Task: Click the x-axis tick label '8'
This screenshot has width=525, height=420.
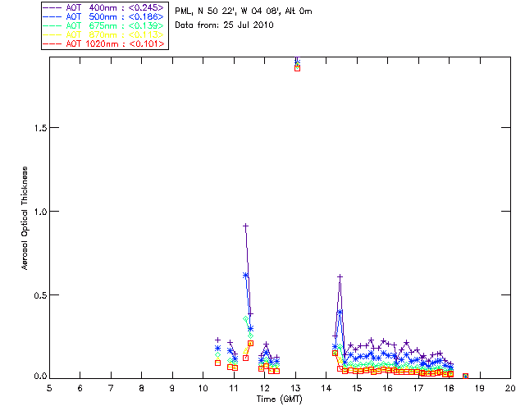Action: click(142, 388)
